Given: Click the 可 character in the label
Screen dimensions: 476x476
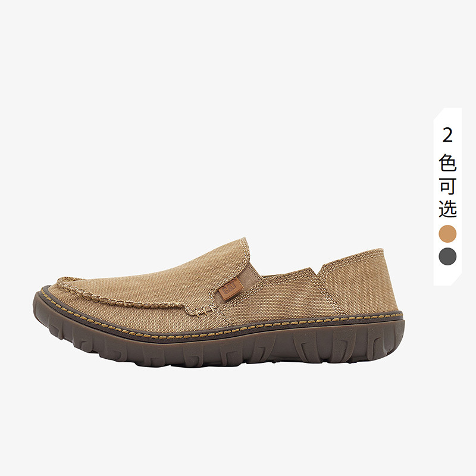Looking at the screenshot, I should [x=447, y=186].
